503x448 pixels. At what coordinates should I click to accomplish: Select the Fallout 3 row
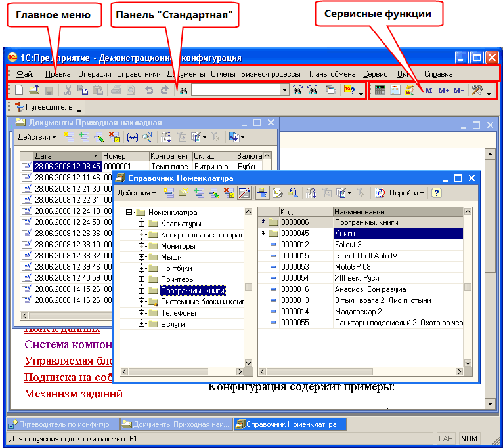361,245
